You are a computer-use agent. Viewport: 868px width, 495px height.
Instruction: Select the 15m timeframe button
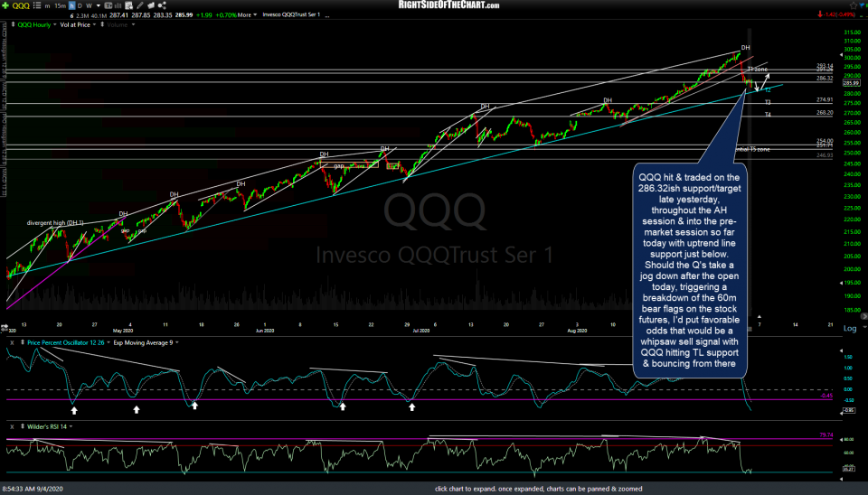[x=61, y=5]
